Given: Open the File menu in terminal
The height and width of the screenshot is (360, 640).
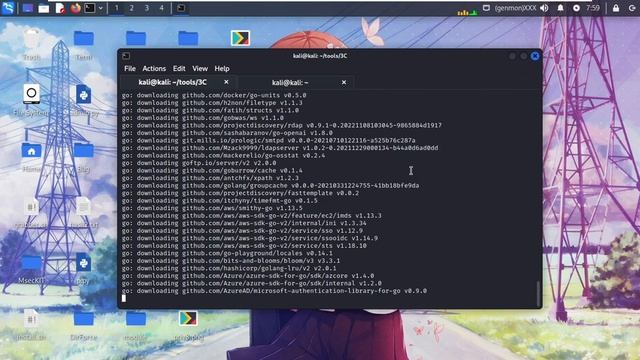Looking at the screenshot, I should point(130,69).
